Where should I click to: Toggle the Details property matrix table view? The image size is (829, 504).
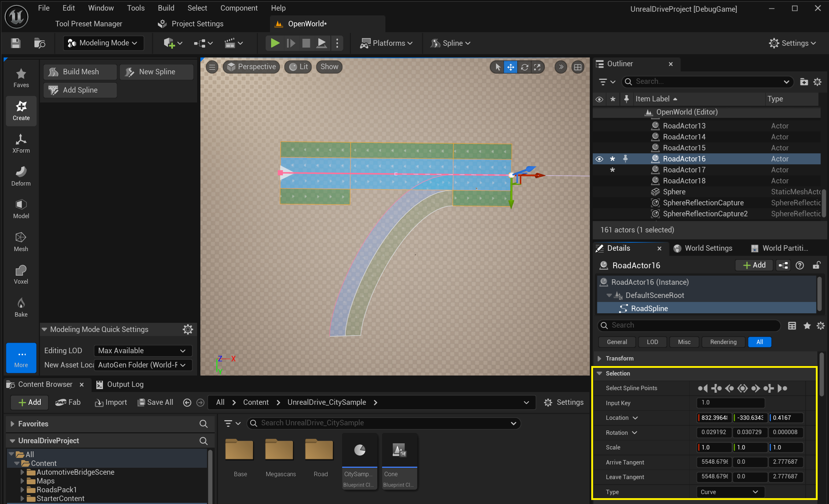point(792,326)
